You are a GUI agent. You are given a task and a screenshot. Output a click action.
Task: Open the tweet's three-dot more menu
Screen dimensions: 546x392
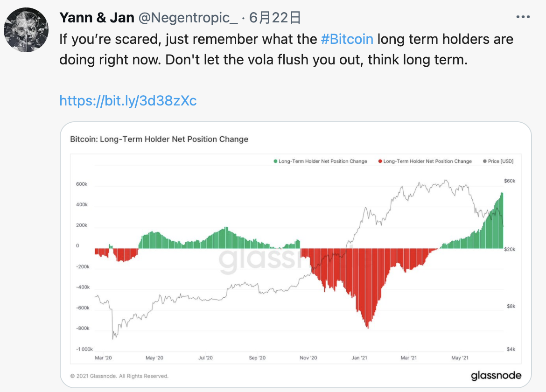(523, 17)
